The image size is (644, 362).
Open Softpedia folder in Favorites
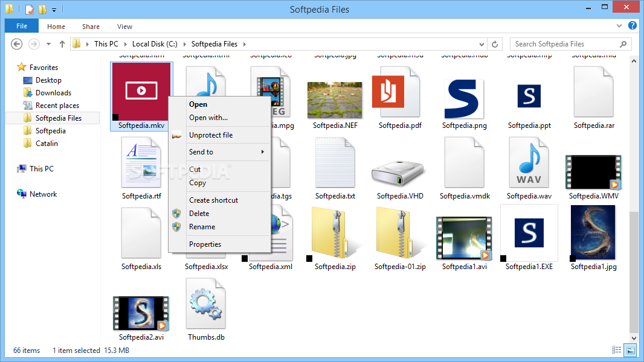click(x=51, y=131)
